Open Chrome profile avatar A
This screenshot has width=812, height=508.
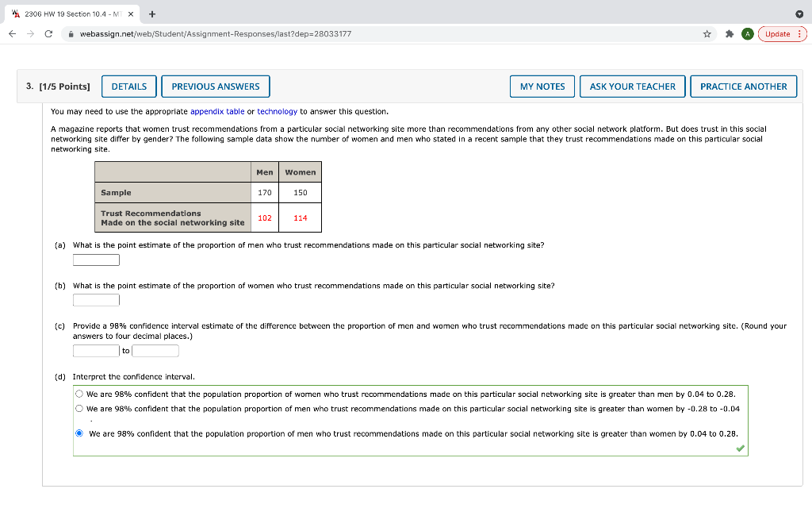(747, 33)
